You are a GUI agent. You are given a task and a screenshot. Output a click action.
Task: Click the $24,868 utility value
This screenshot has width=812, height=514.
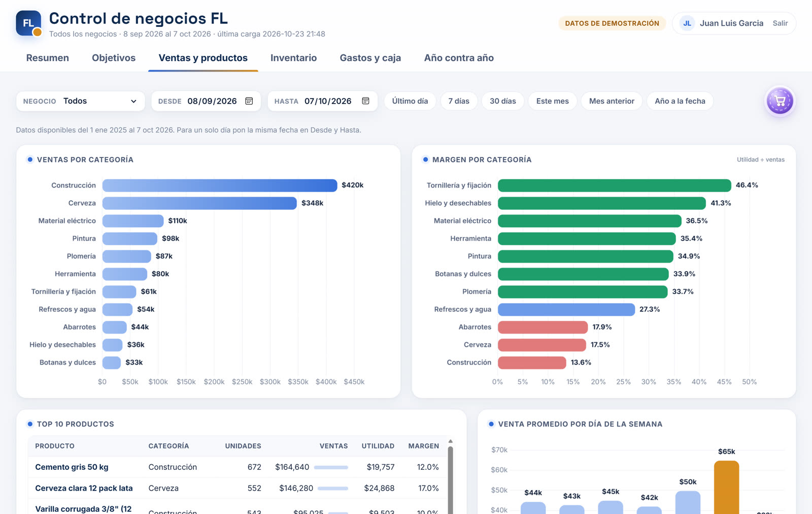tap(379, 488)
